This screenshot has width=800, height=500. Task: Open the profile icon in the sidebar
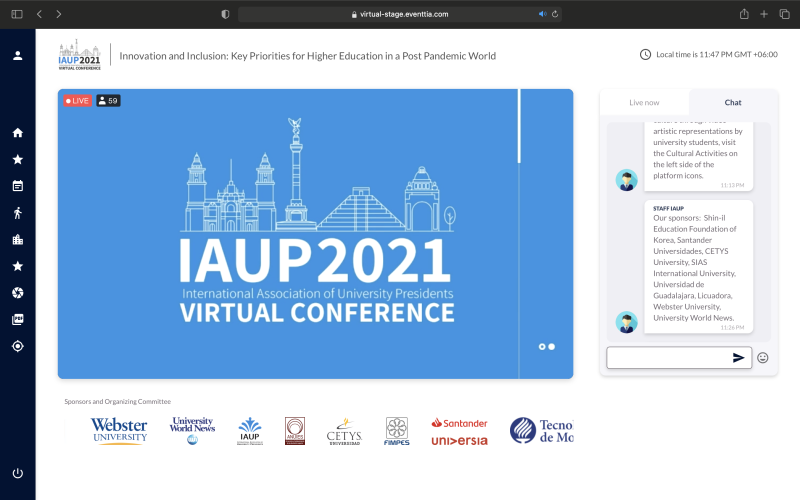pos(17,55)
